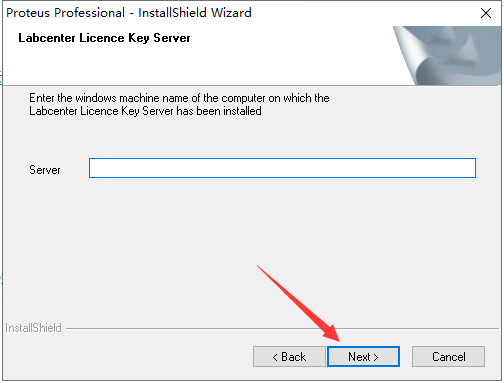Image resolution: width=504 pixels, height=383 pixels.
Task: Click the Labcenter Licence Key Server heading
Action: (x=104, y=38)
